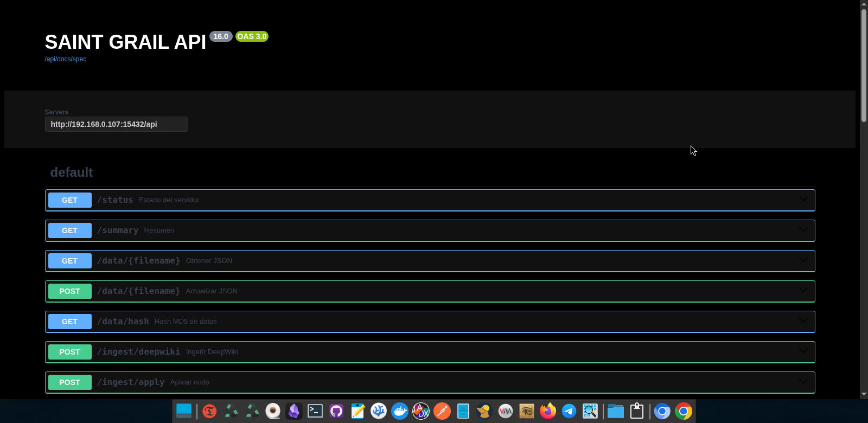This screenshot has height=423, width=868.
Task: Open the /api/docs/spec link
Action: tap(66, 59)
